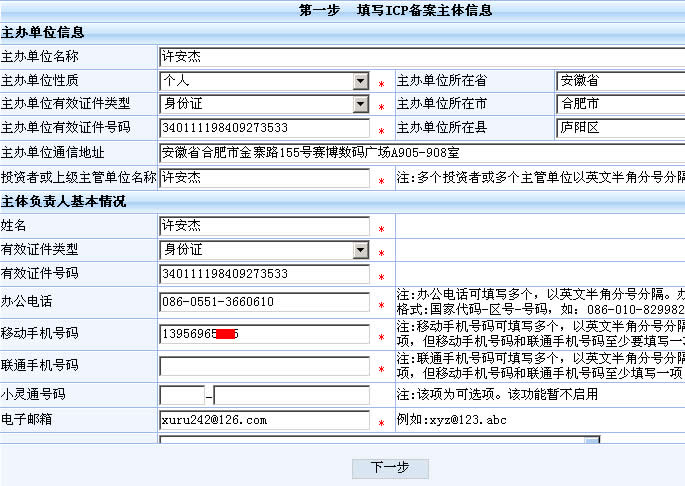Focus the 办公电话 input field
This screenshot has height=486, width=685.
(264, 302)
